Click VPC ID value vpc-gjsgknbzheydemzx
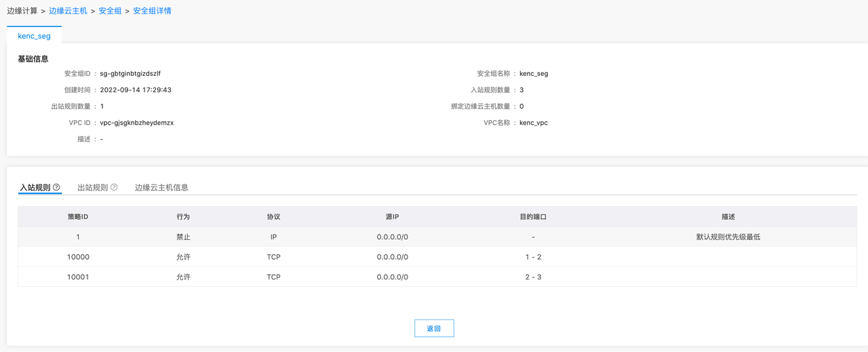The width and height of the screenshot is (868, 352). 137,123
